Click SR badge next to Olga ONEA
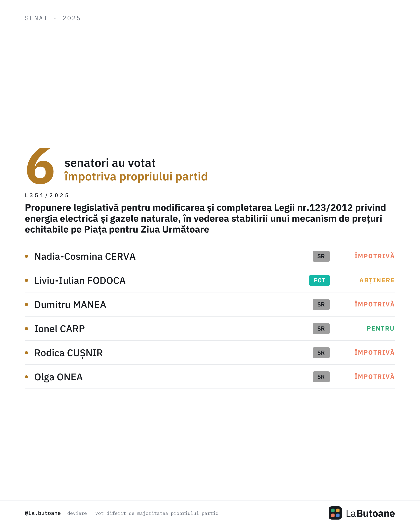 point(321,377)
